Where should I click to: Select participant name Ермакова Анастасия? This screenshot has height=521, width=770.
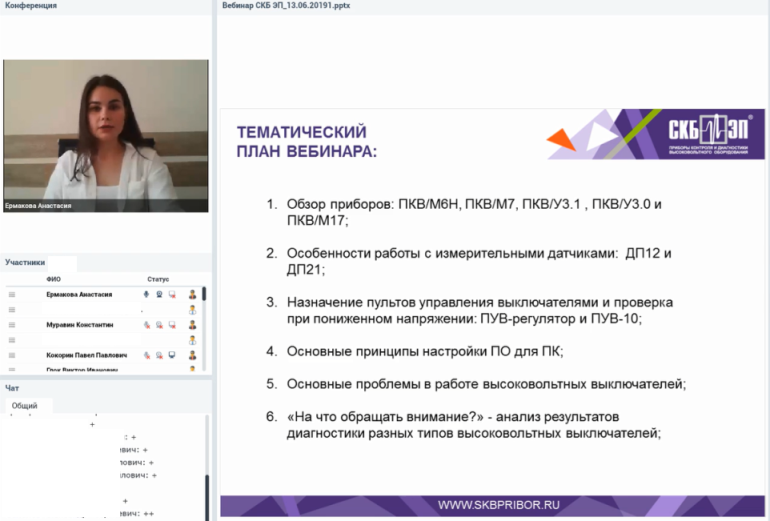(79, 295)
